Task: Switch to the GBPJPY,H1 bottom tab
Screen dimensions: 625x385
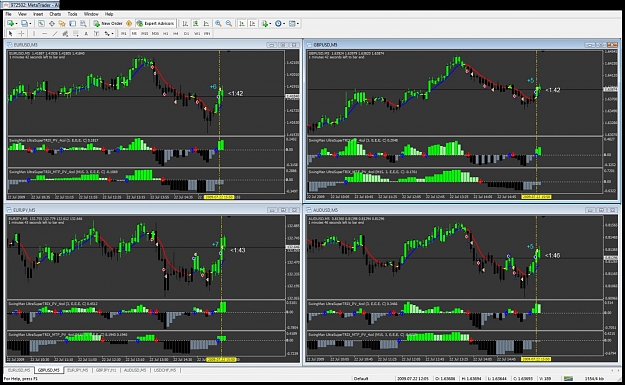Action: [x=106, y=370]
